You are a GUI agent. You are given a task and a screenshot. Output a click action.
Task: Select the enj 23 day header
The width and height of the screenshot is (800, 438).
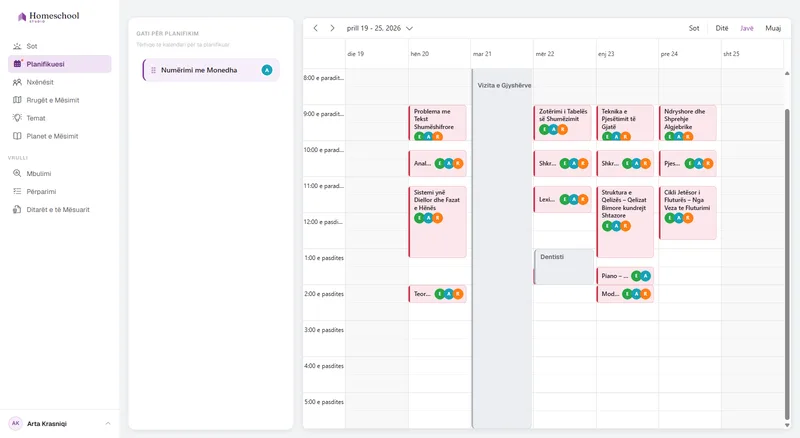pyautogui.click(x=627, y=54)
